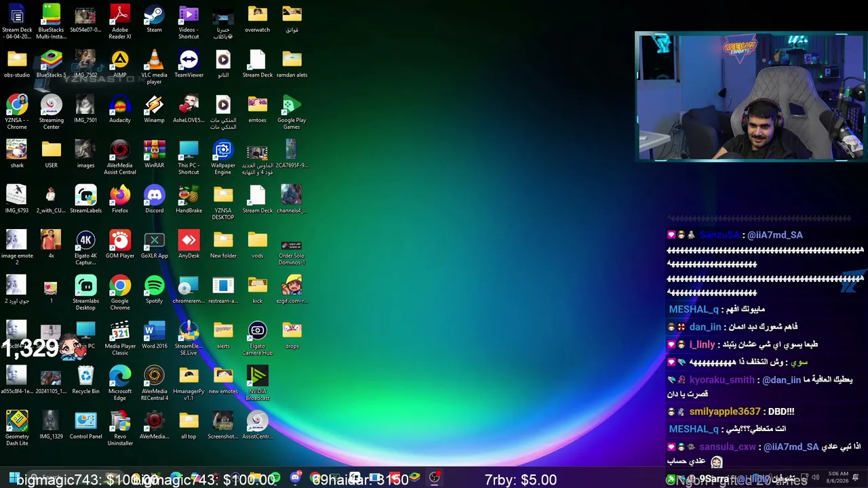Select the kick folder on desktop
The height and width of the screenshot is (488, 868).
tap(258, 290)
